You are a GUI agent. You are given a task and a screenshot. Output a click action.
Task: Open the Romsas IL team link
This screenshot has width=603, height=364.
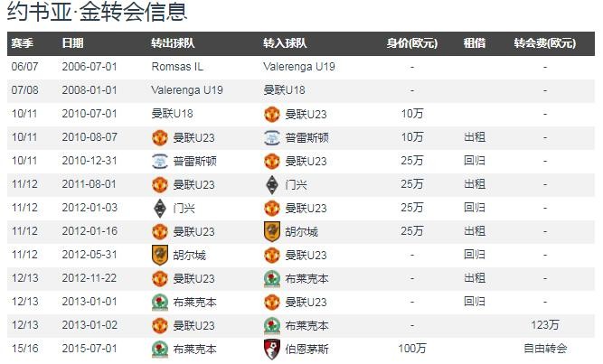click(x=175, y=67)
